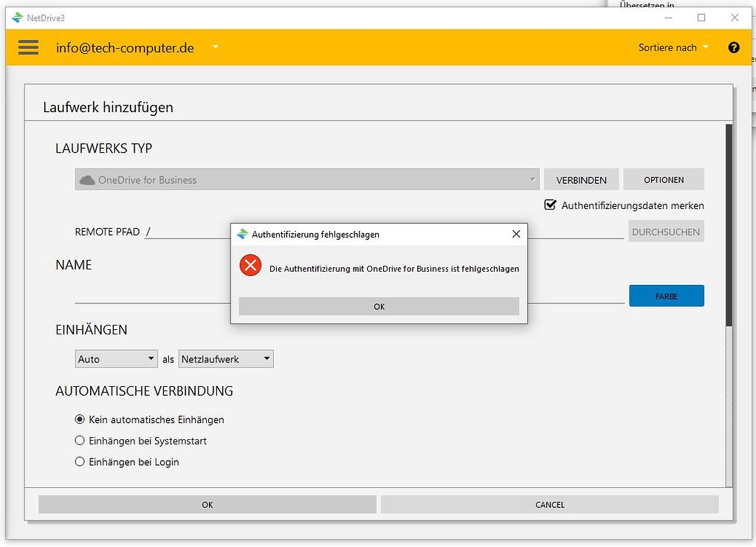This screenshot has width=756, height=547.
Task: Open the FARBE color picker
Action: click(666, 295)
